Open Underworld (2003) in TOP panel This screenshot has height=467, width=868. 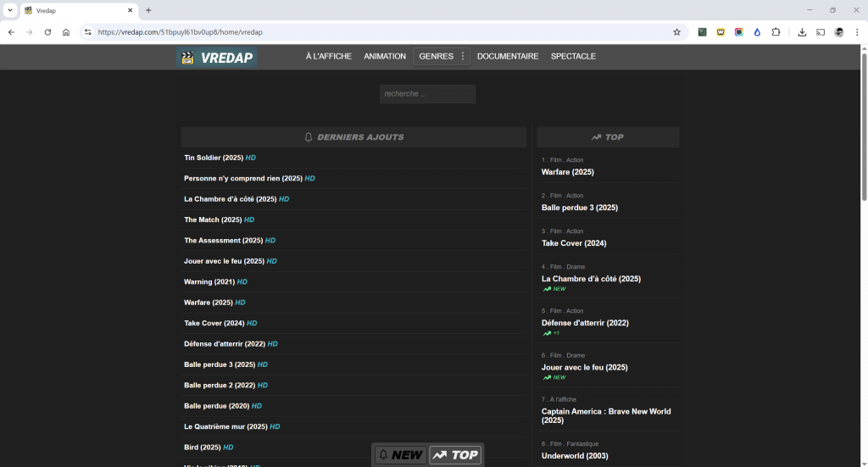(x=575, y=456)
